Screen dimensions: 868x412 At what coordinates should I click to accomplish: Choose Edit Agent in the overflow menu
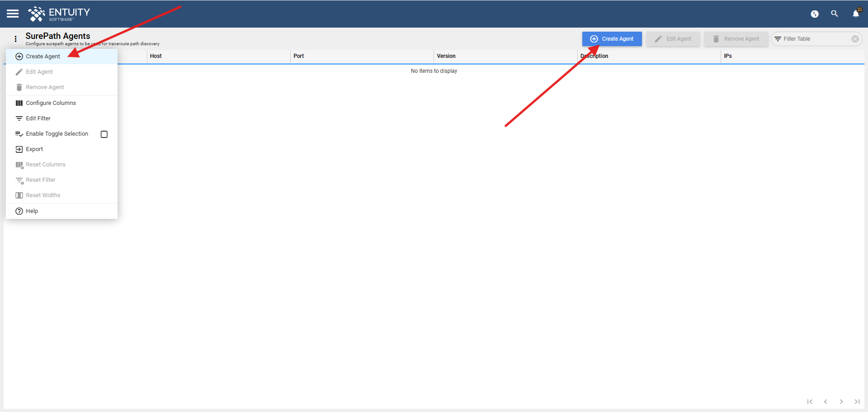coord(61,72)
